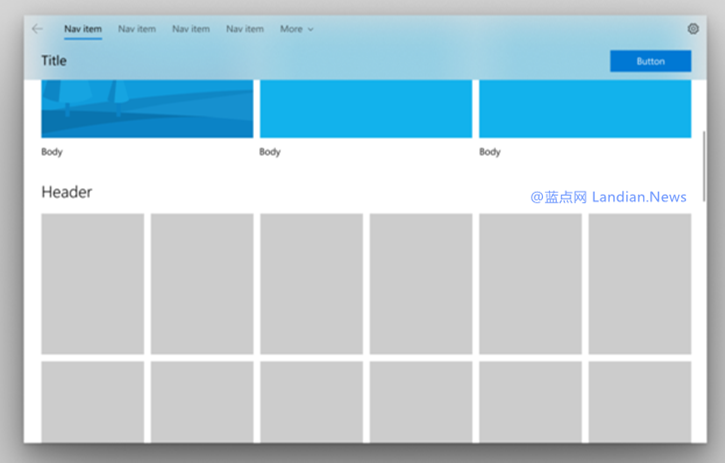The height and width of the screenshot is (463, 725).
Task: Click the back arrow in the top-left corner
Action: [38, 29]
